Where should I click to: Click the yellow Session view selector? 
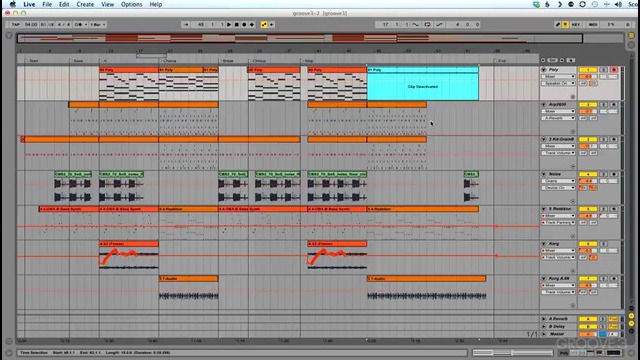[x=631, y=36]
